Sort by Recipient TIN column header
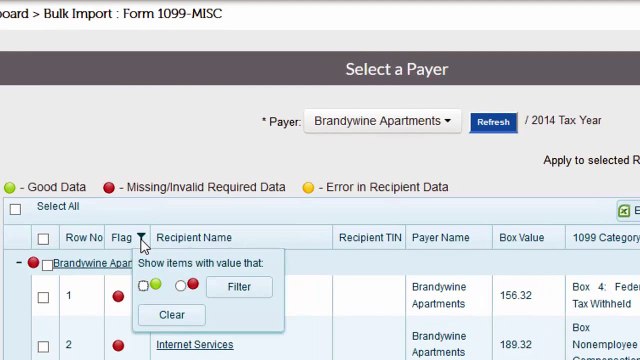Image resolution: width=640 pixels, height=360 pixels. coord(370,238)
